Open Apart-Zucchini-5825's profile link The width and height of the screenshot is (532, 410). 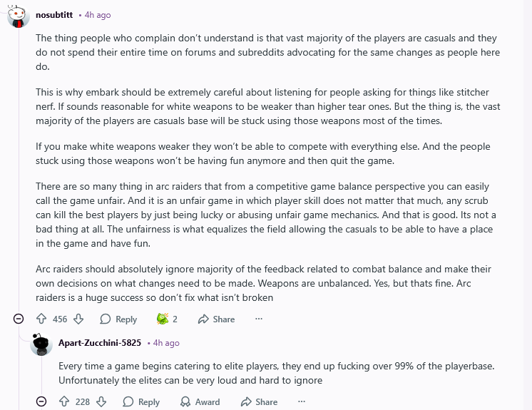(x=100, y=343)
